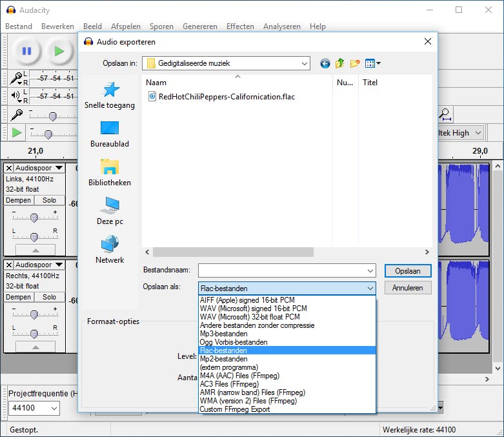Go up one folder level
Viewport: 504px width, 437px height.
pos(339,63)
